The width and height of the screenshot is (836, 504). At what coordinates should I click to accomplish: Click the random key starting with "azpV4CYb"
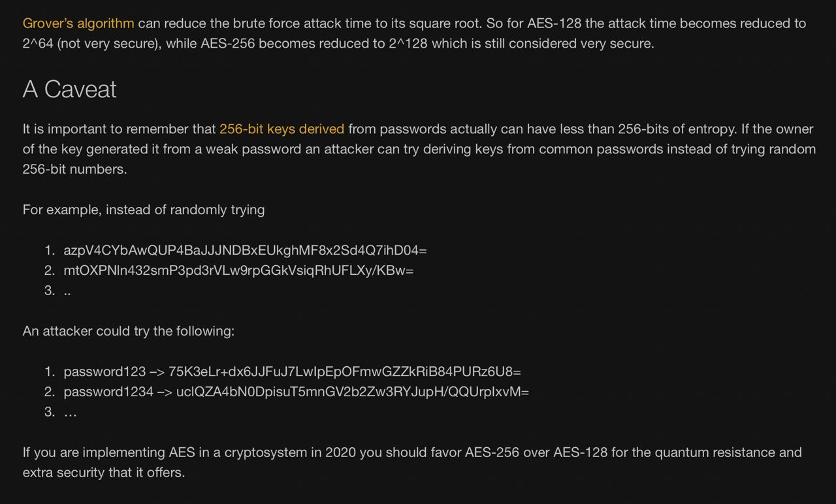tap(245, 251)
